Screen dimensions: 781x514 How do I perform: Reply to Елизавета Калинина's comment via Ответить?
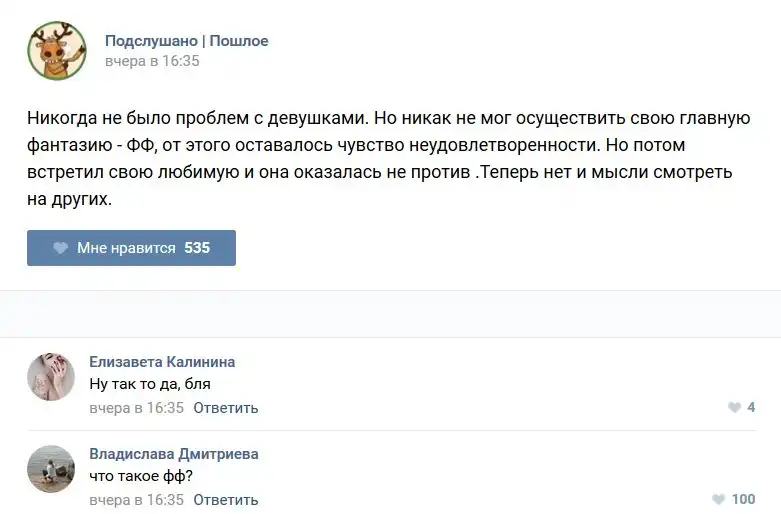pos(225,408)
